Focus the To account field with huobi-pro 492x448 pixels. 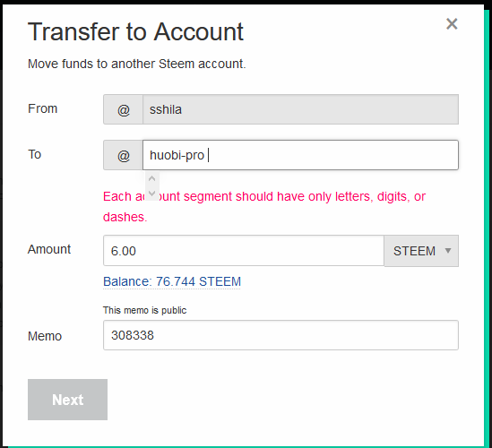pyautogui.click(x=300, y=155)
